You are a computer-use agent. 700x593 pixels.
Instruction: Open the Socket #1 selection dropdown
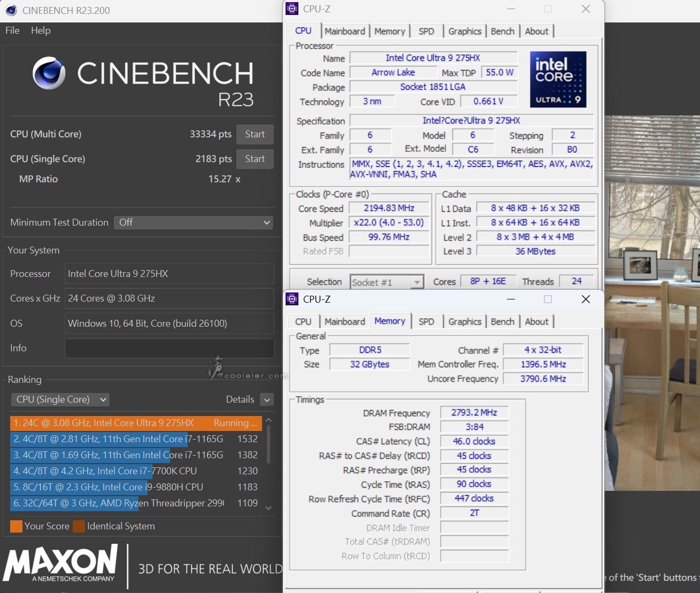[x=387, y=282]
